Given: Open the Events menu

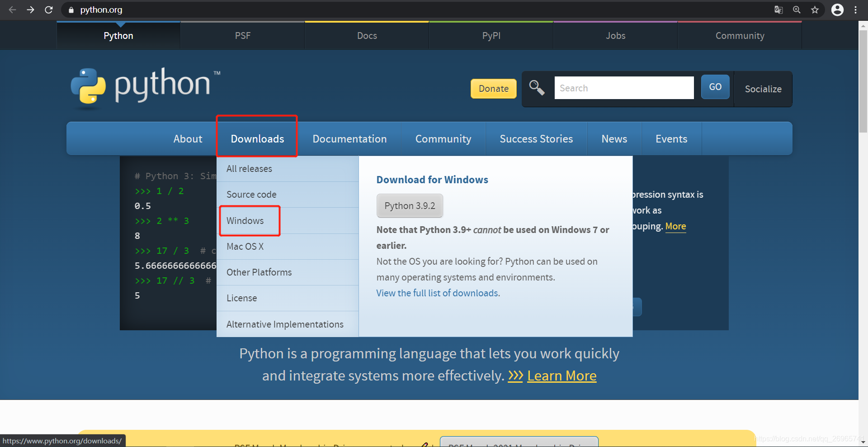Looking at the screenshot, I should click(671, 139).
